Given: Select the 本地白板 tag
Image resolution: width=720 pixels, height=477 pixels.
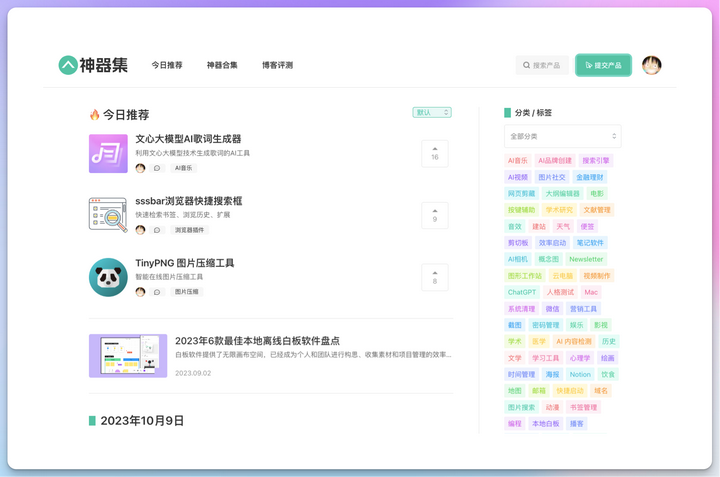Looking at the screenshot, I should click(546, 424).
